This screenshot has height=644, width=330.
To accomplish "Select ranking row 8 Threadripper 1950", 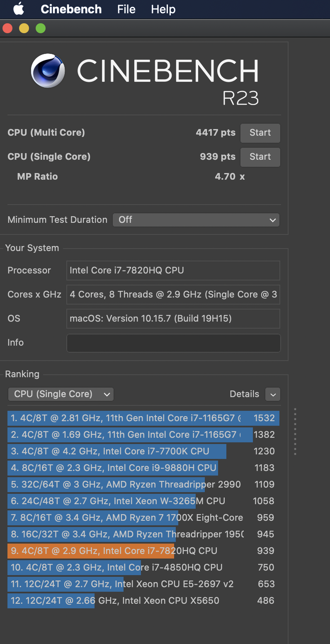I will pos(143,534).
